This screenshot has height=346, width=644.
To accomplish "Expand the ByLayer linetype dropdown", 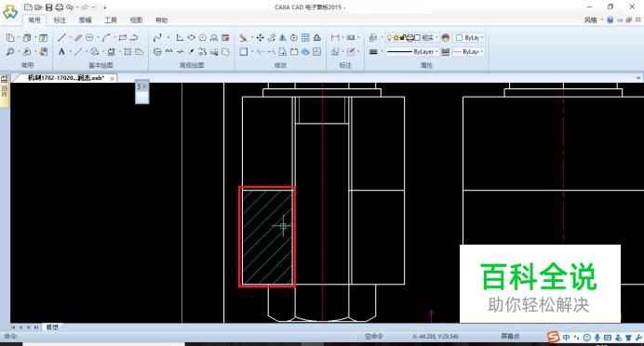I will coord(412,52).
